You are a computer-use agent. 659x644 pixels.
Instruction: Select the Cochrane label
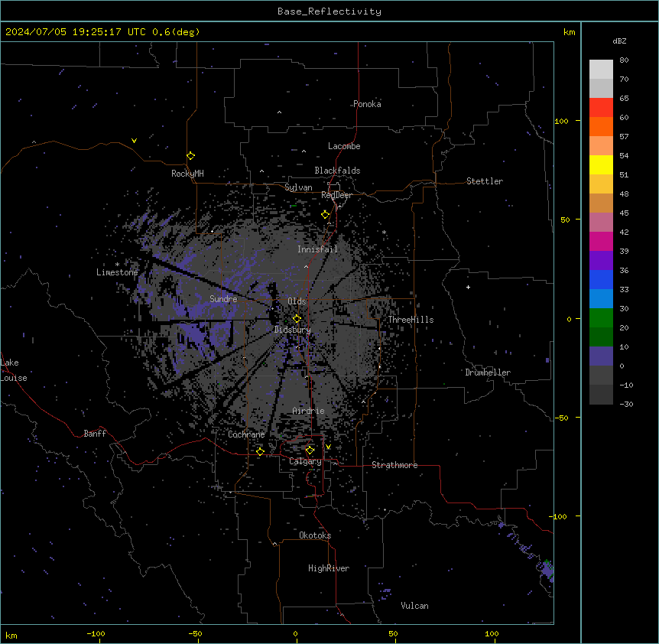[246, 434]
